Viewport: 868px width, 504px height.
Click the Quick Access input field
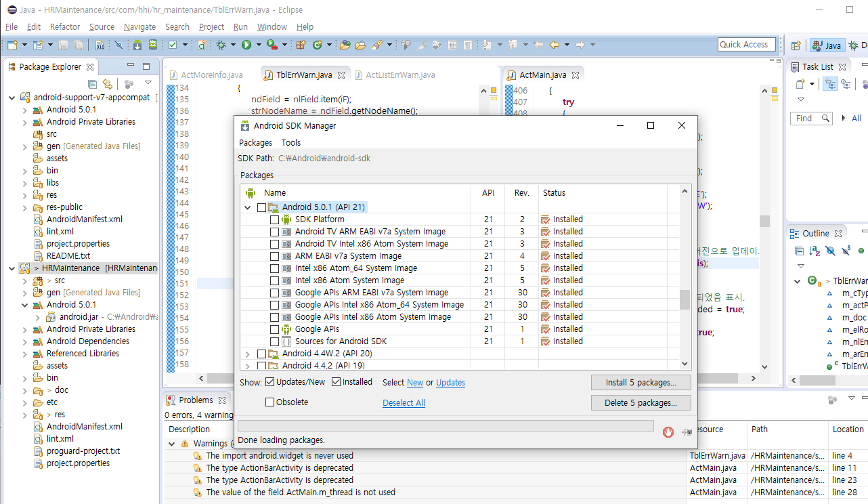coord(747,45)
